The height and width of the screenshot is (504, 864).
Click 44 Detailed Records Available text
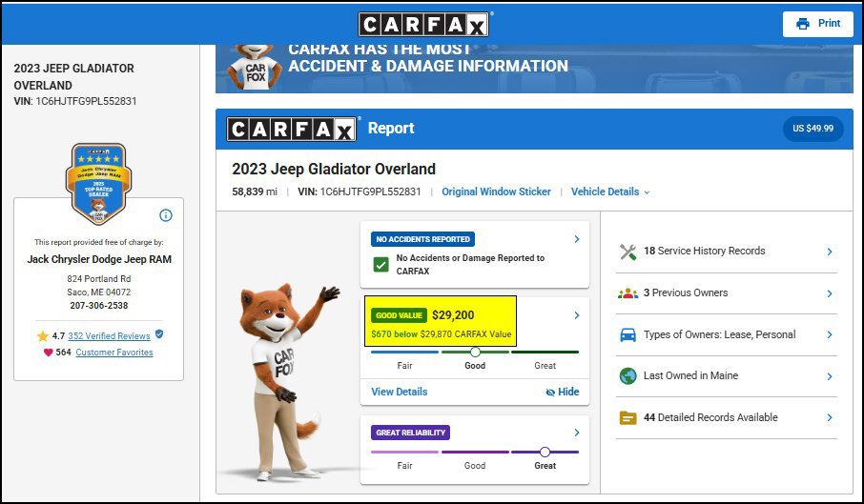point(710,417)
